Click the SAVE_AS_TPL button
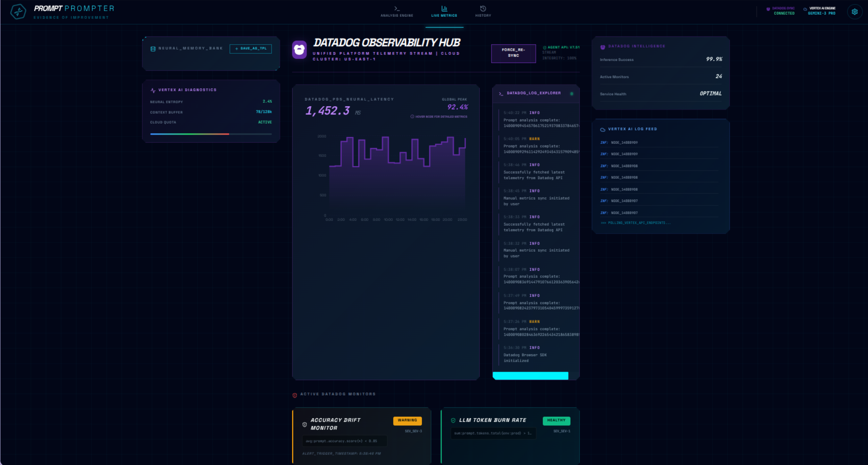Image resolution: width=868 pixels, height=465 pixels. [251, 49]
